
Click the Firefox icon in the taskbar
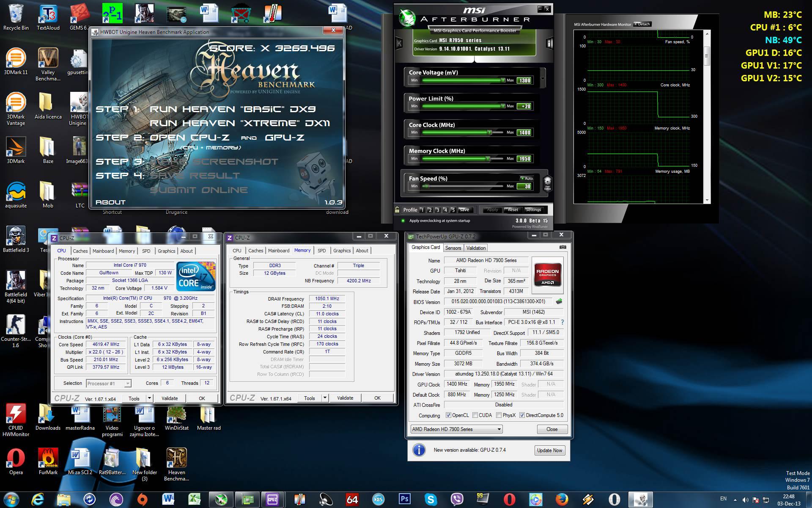click(562, 500)
